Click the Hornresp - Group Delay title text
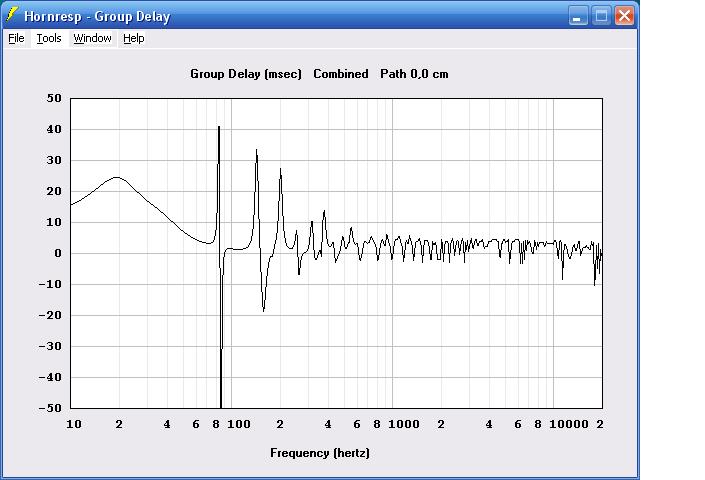 coord(97,17)
